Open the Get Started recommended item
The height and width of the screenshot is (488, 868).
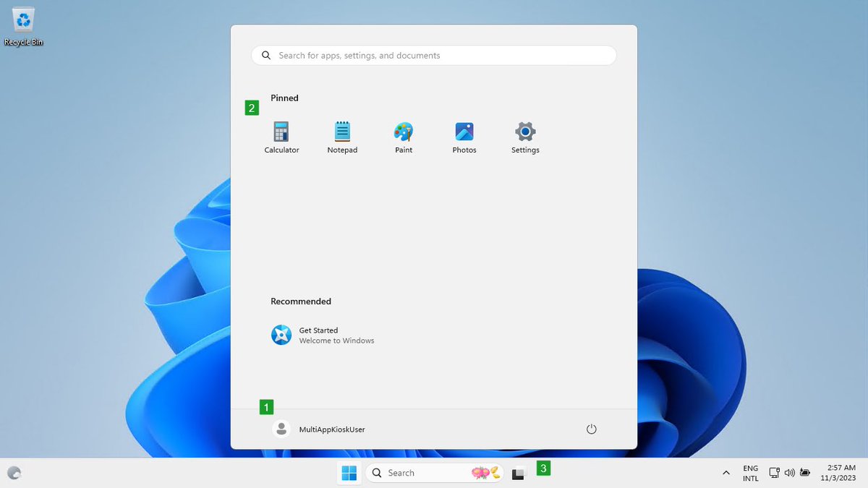pos(323,335)
